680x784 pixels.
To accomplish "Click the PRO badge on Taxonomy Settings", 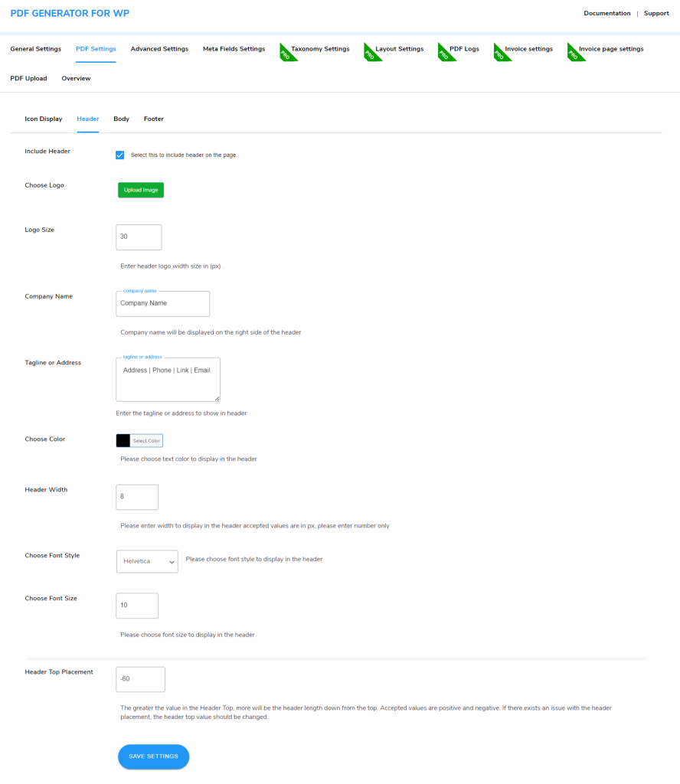I will [x=288, y=52].
